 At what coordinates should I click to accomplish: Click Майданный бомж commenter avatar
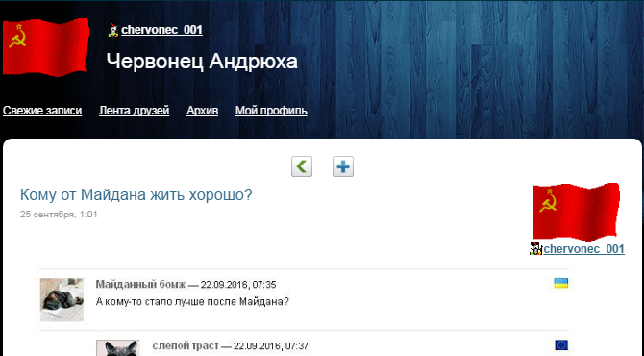coord(62,299)
